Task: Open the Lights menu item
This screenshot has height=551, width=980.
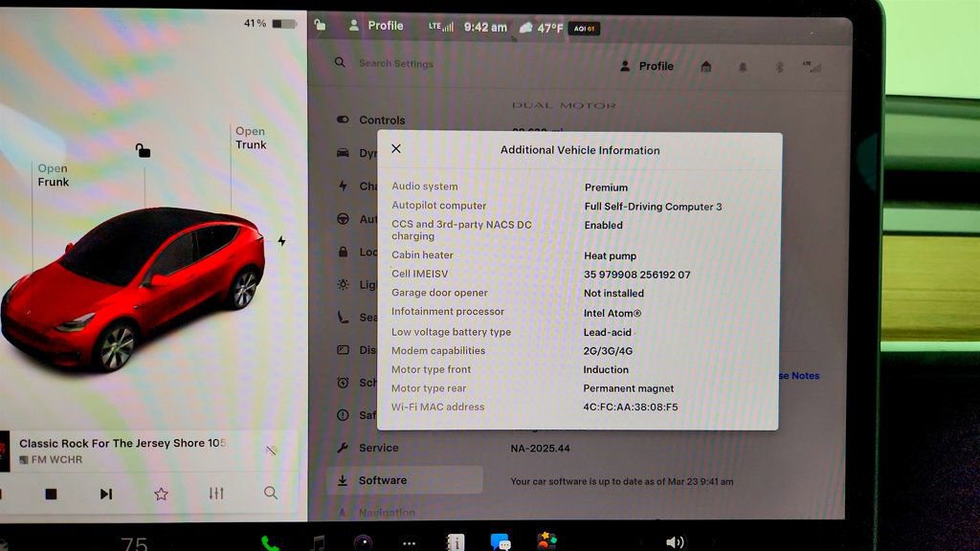Action: pyautogui.click(x=356, y=284)
